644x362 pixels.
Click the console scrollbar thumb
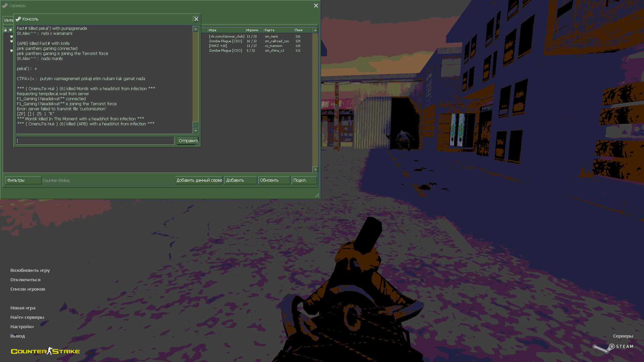click(196, 125)
